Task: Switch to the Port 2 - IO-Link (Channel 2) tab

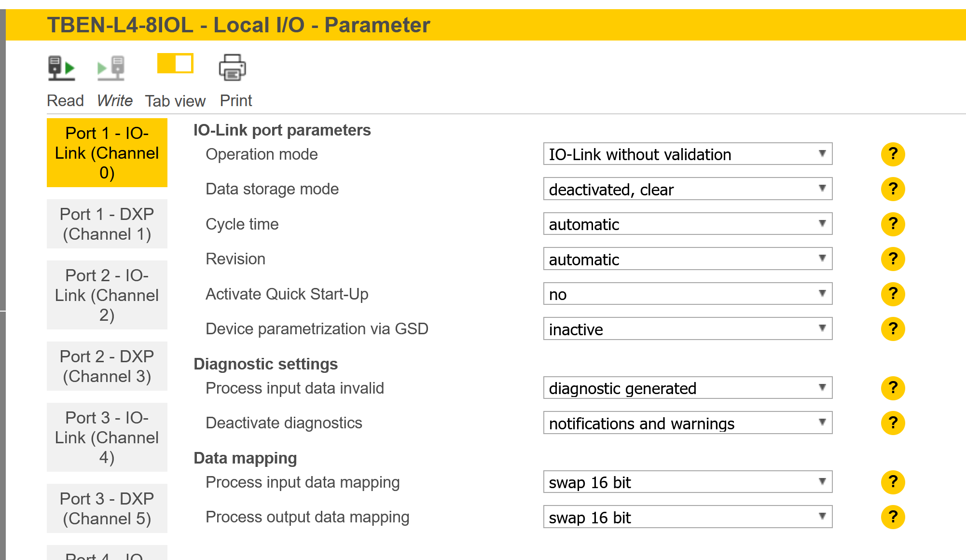Action: 107,295
